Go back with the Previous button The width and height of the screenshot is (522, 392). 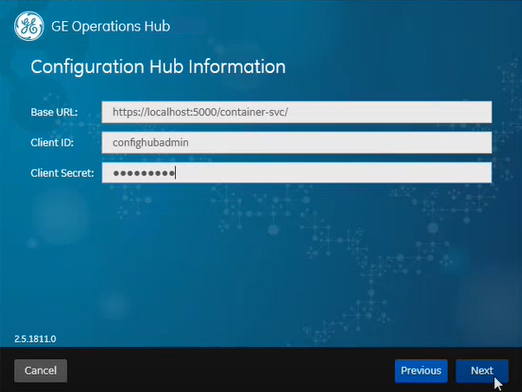[x=421, y=371]
